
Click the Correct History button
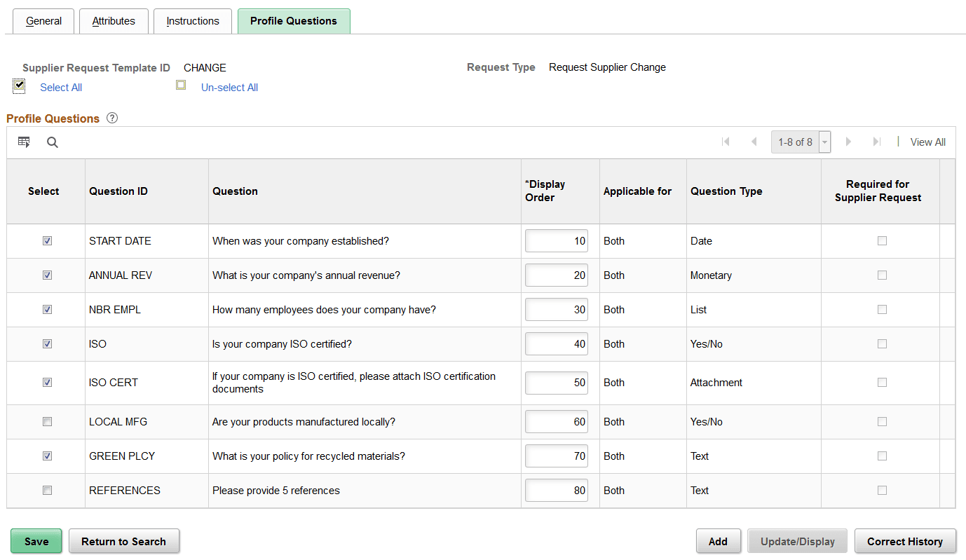tap(905, 541)
